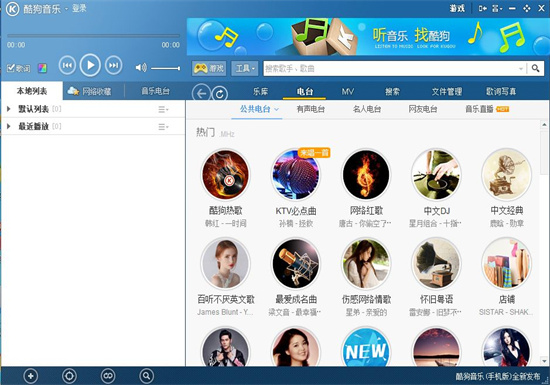This screenshot has height=385, width=550.
Task: Play the current track
Action: point(90,65)
